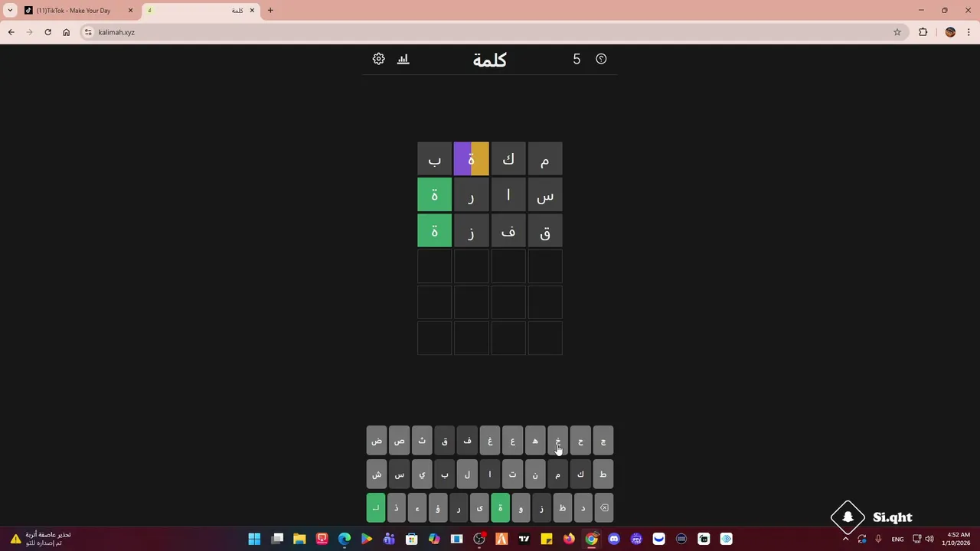The height and width of the screenshot is (551, 980).
Task: Click the kalimah.xyz address bar
Action: click(x=490, y=32)
